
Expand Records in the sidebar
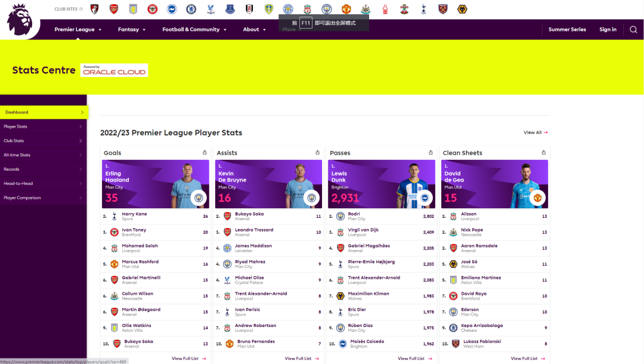pos(43,169)
